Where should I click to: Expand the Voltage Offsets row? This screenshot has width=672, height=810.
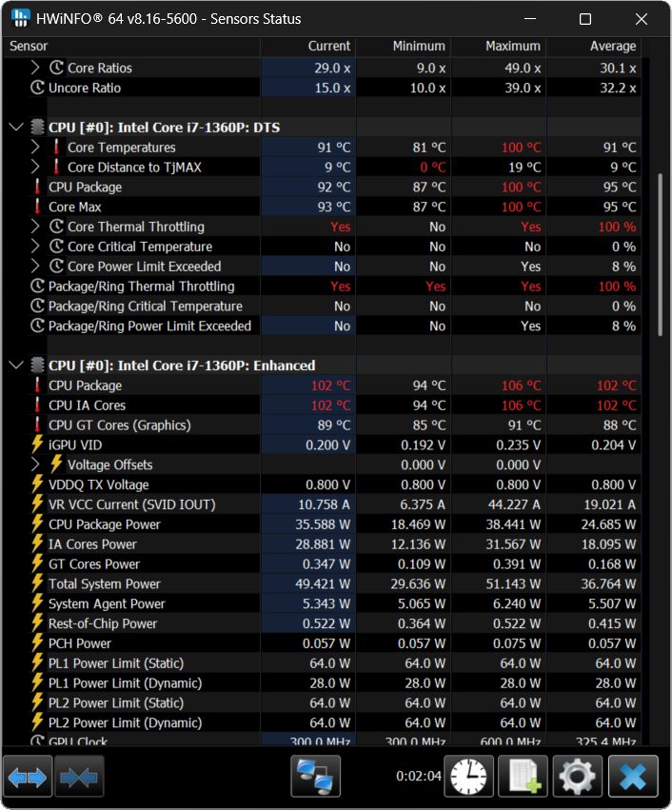pyautogui.click(x=35, y=464)
